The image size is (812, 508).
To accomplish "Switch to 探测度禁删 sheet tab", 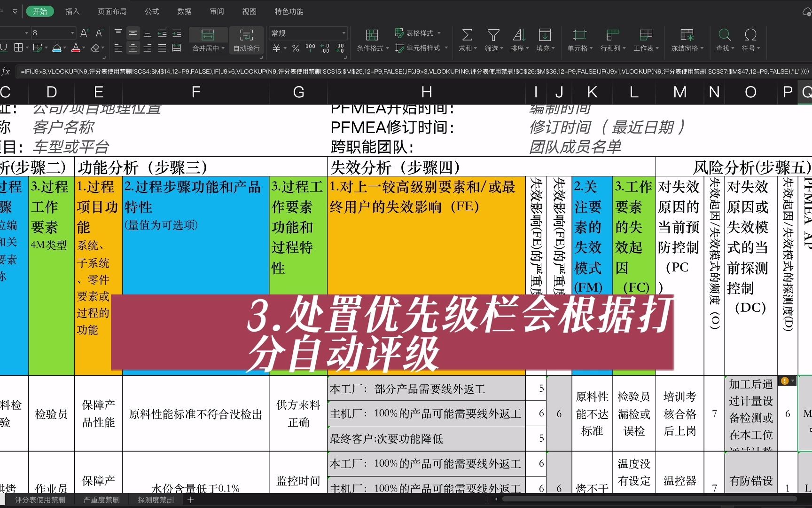I will 156,500.
